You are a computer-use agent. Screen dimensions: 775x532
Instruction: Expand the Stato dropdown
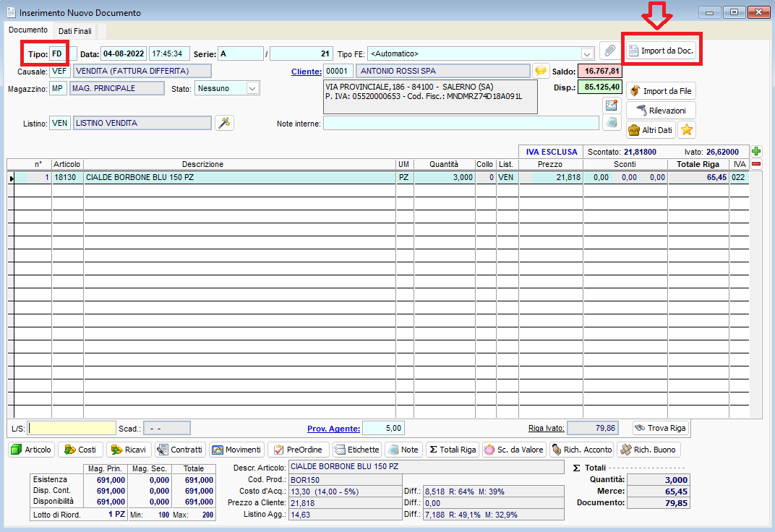click(252, 88)
